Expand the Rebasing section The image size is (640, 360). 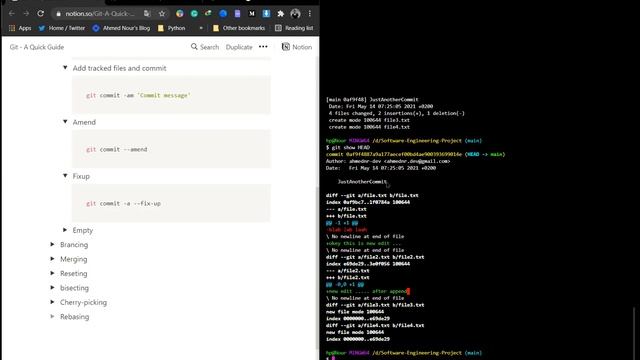(52, 316)
